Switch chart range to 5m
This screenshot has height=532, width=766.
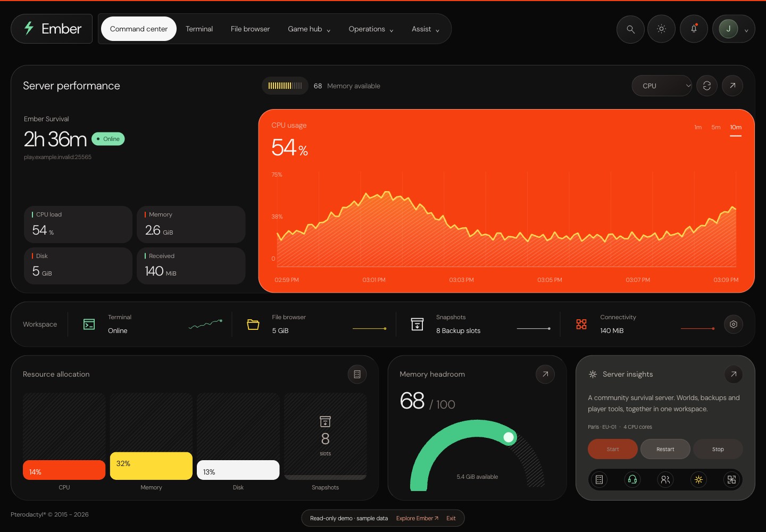click(716, 127)
